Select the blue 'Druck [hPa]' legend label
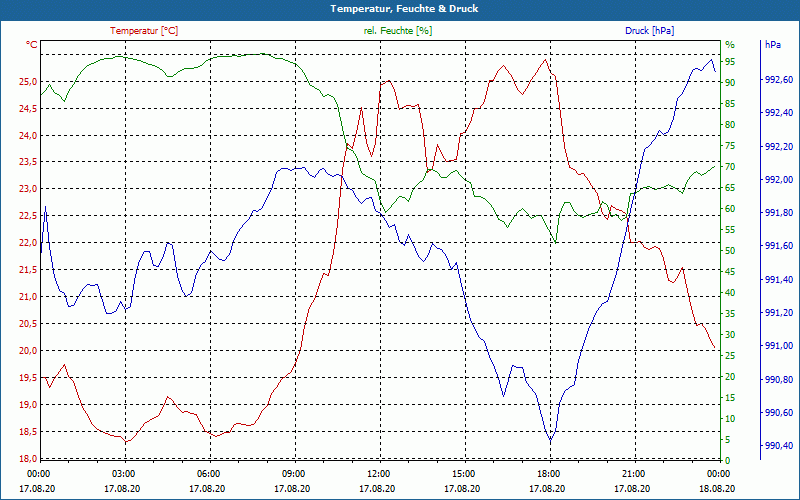This screenshot has height=500, width=800. coord(649,31)
